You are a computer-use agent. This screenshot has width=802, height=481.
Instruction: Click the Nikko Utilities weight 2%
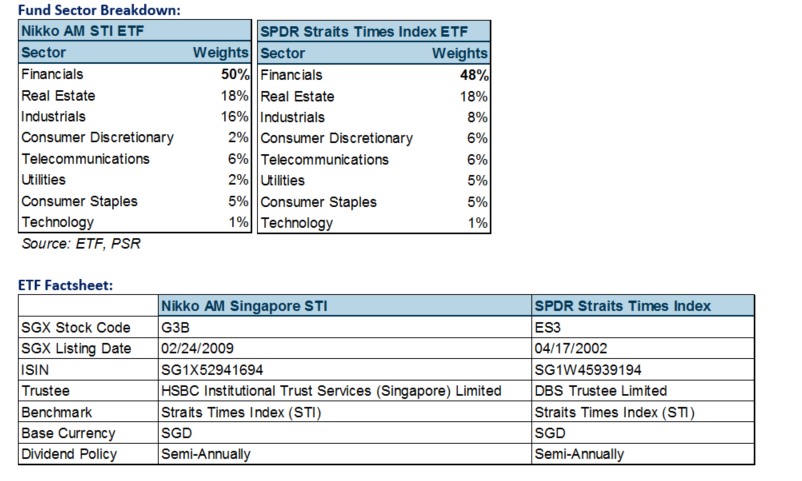(238, 180)
